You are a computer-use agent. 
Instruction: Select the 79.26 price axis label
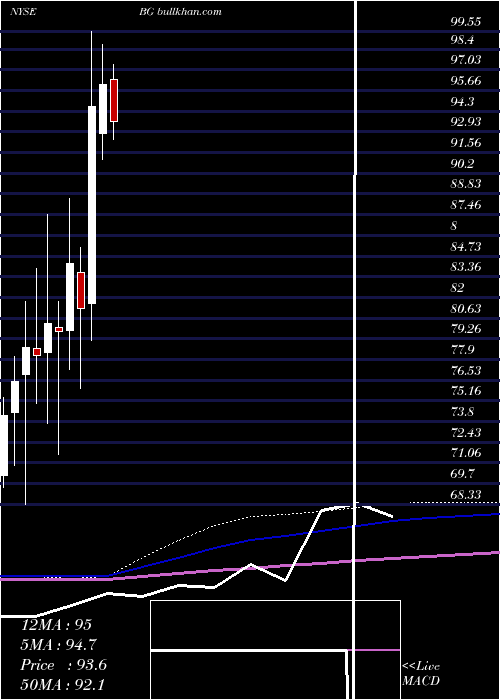[x=466, y=329]
